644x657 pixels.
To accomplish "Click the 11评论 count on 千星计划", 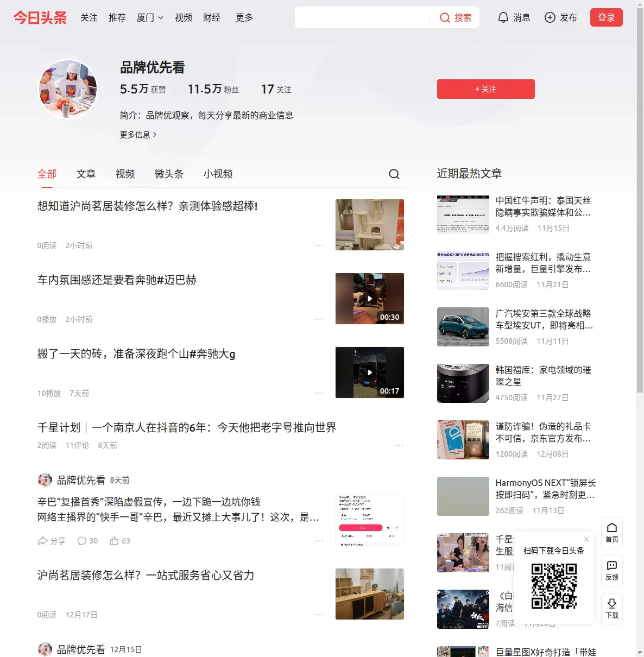I will (77, 445).
